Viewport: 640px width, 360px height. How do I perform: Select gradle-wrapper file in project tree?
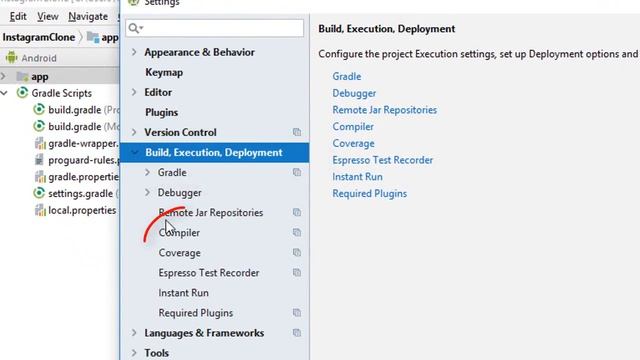click(84, 143)
